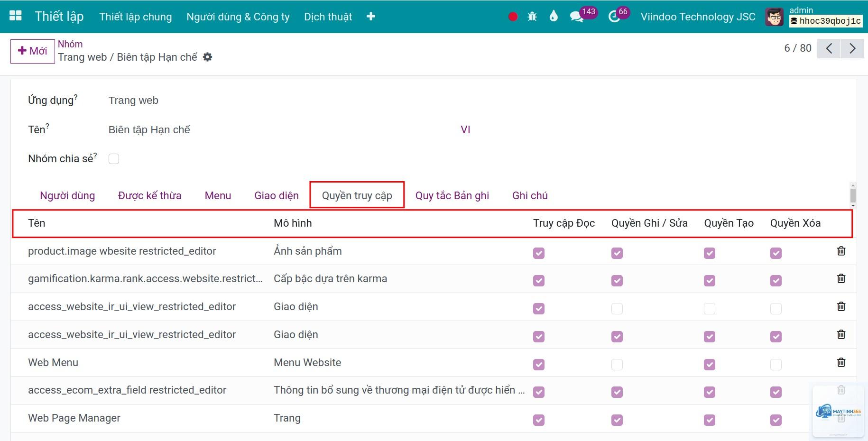Select the Quyền truy cập tab
This screenshot has width=868, height=441.
pos(357,195)
